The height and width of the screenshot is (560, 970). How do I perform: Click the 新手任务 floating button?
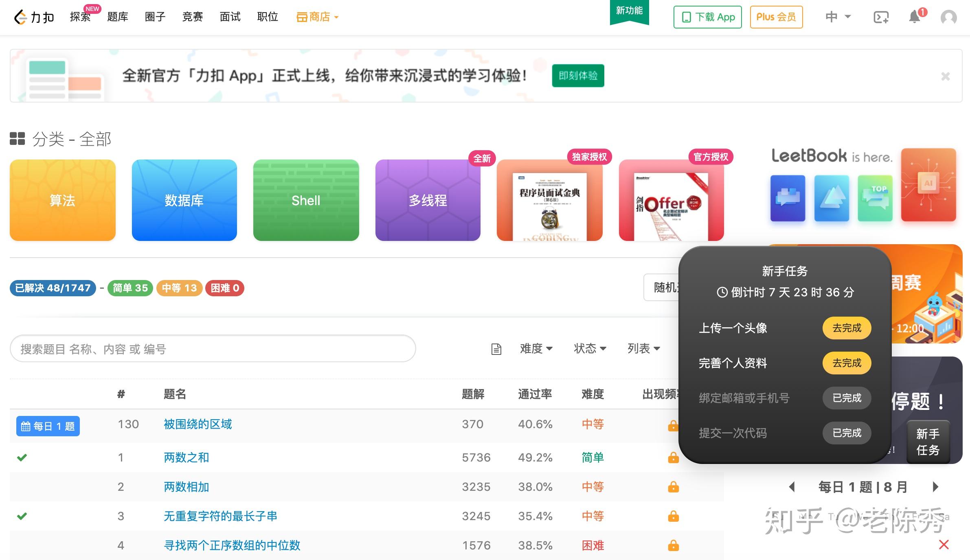928,442
